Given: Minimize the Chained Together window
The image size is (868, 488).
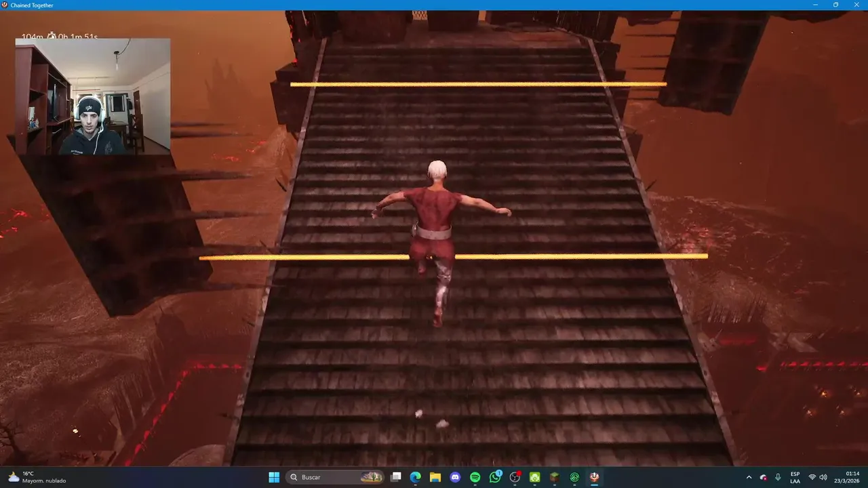Looking at the screenshot, I should [x=816, y=5].
